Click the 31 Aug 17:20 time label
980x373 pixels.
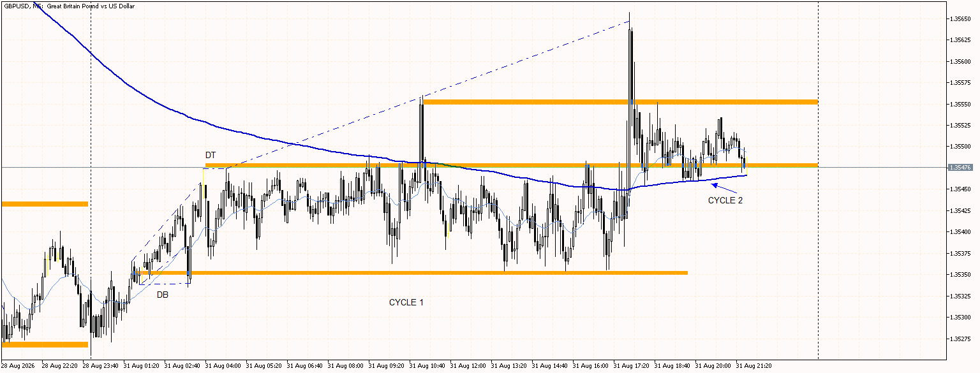pyautogui.click(x=632, y=366)
